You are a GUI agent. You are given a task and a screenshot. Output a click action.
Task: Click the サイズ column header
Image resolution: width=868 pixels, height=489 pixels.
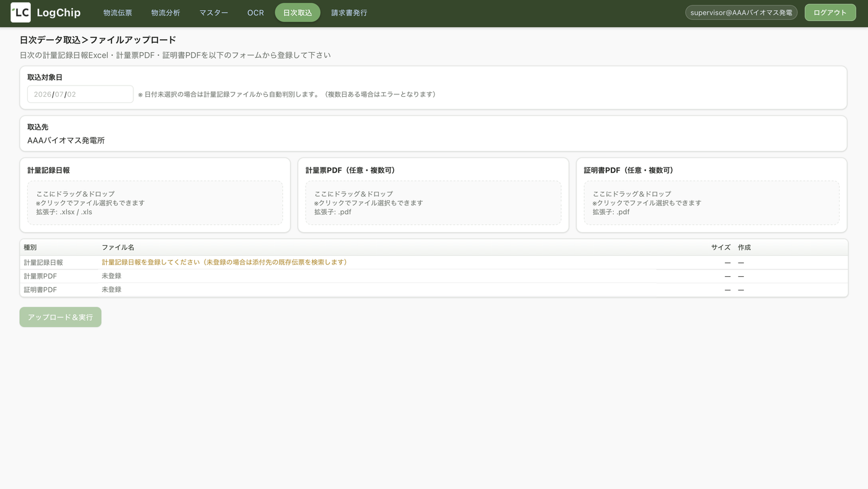pos(720,248)
